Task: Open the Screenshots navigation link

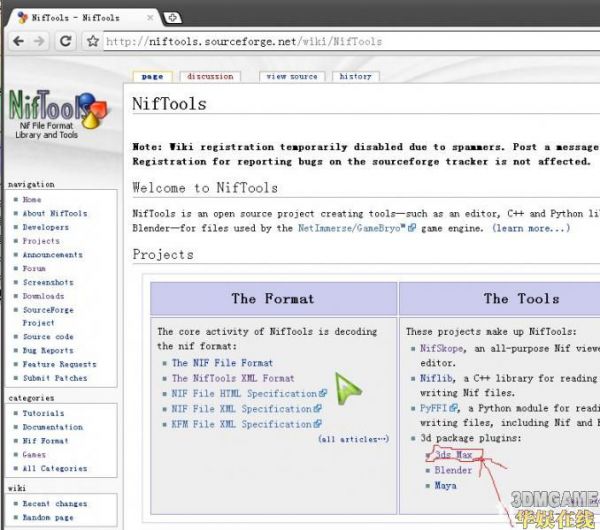Action: coord(47,282)
